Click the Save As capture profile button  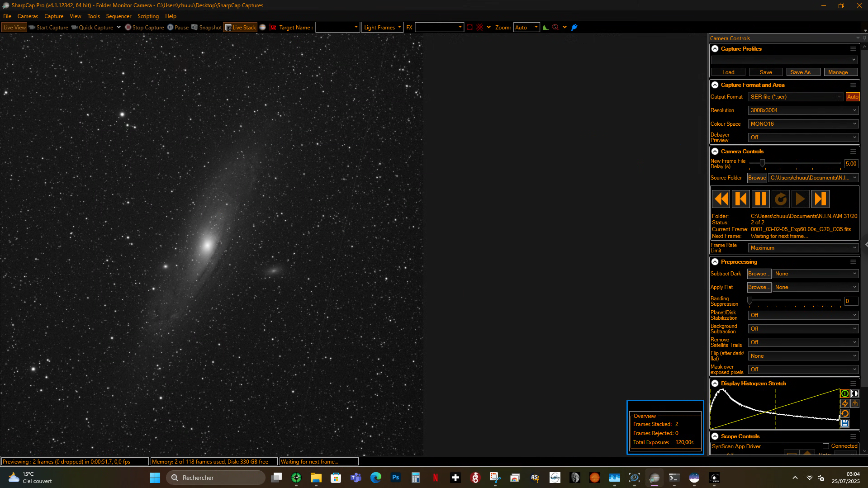(x=803, y=72)
